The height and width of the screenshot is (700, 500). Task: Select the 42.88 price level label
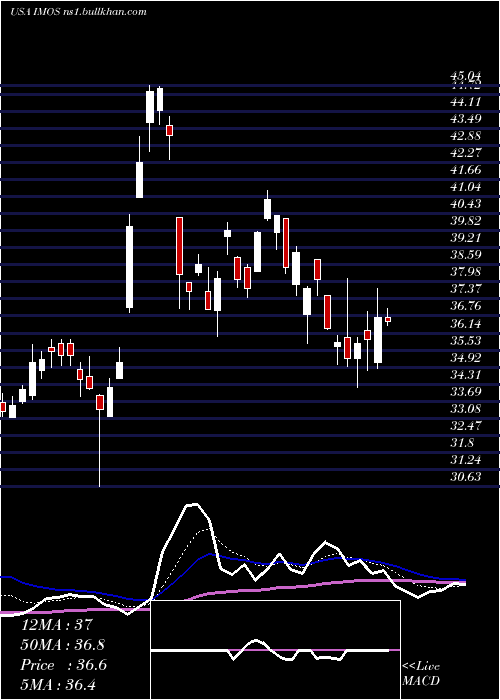[x=465, y=136]
